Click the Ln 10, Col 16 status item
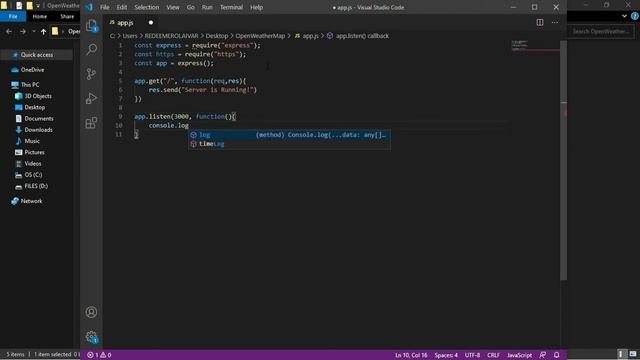The width and height of the screenshot is (640, 360). [x=411, y=355]
